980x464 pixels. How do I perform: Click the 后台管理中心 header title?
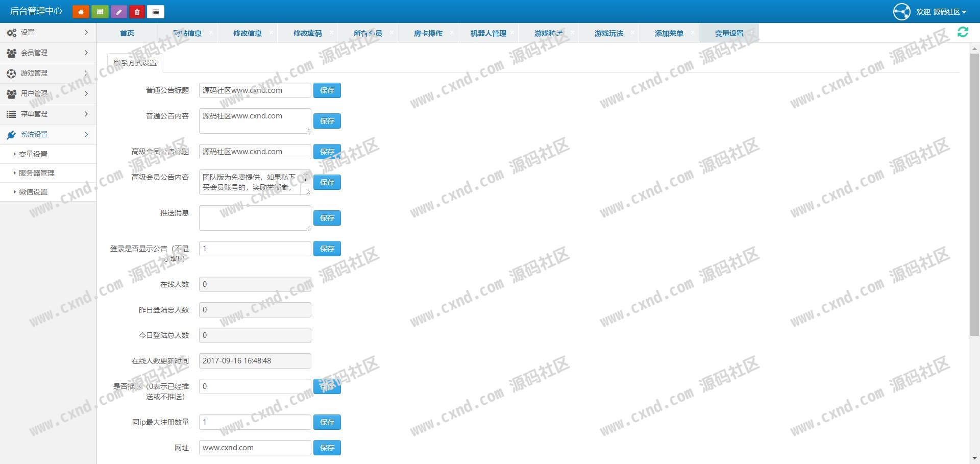coord(36,11)
